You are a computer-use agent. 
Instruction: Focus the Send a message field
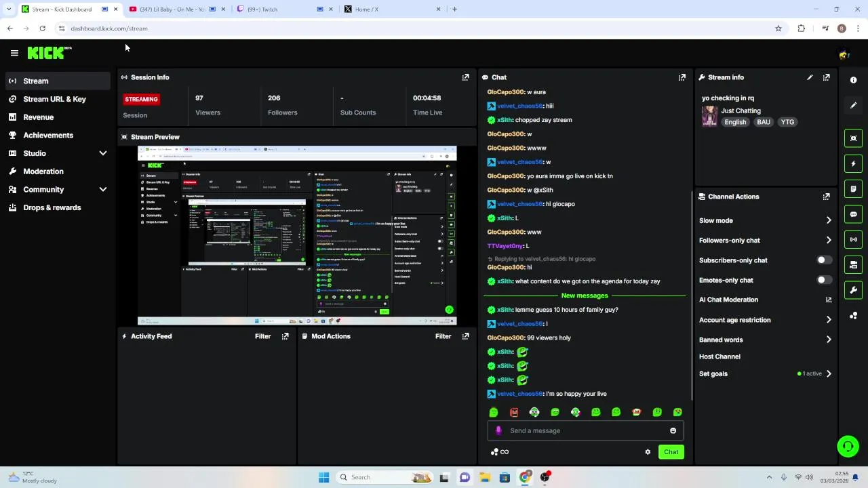585,430
